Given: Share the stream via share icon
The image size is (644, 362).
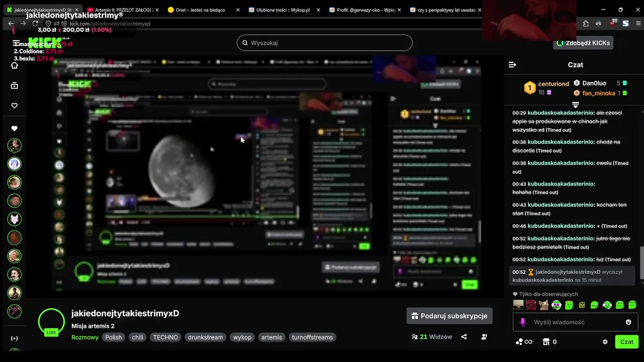Looking at the screenshot, I should coord(464,337).
